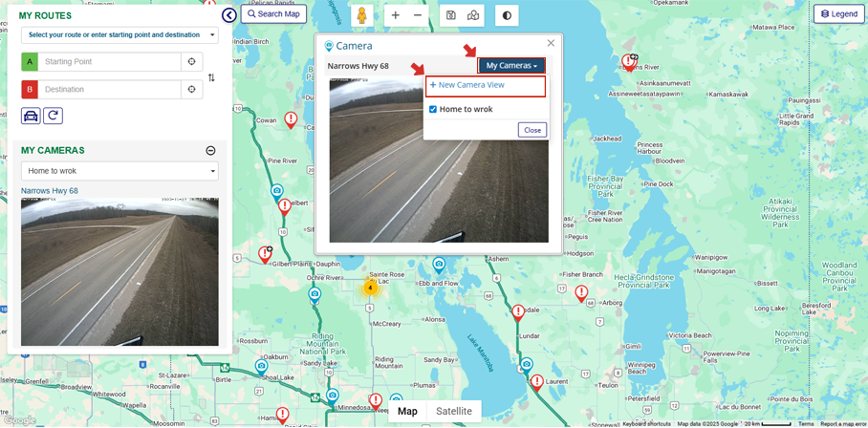
Task: Click the Street View pegman icon
Action: (x=362, y=15)
